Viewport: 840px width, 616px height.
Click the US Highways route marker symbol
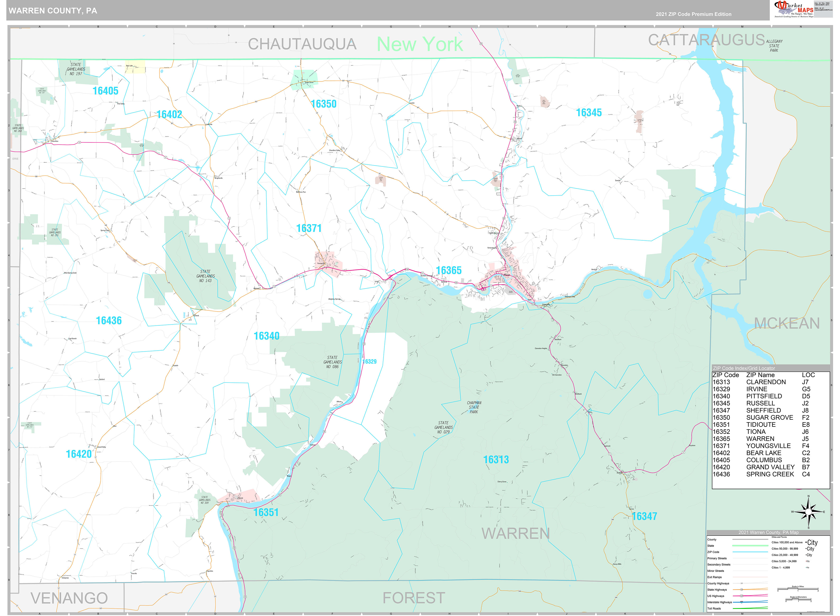pos(742,596)
